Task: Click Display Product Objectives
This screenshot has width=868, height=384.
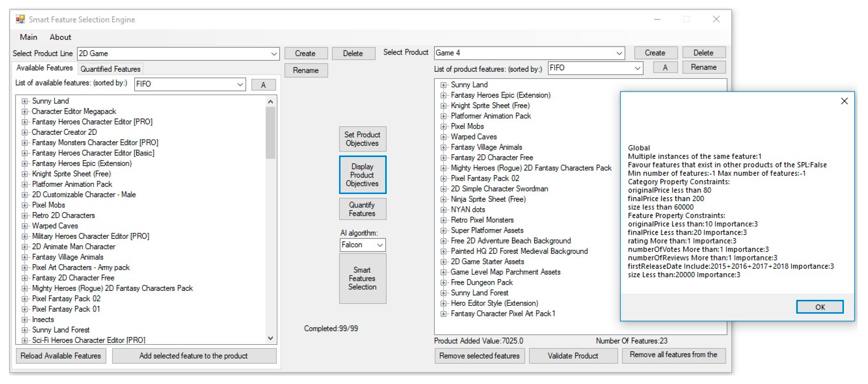Action: (362, 175)
